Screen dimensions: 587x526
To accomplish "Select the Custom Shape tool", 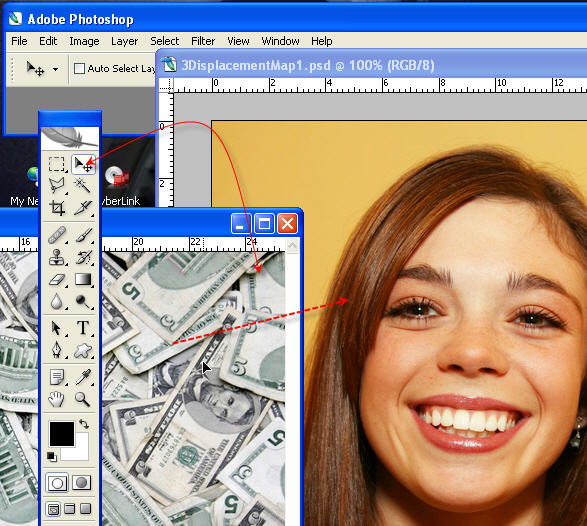I will coord(83,350).
